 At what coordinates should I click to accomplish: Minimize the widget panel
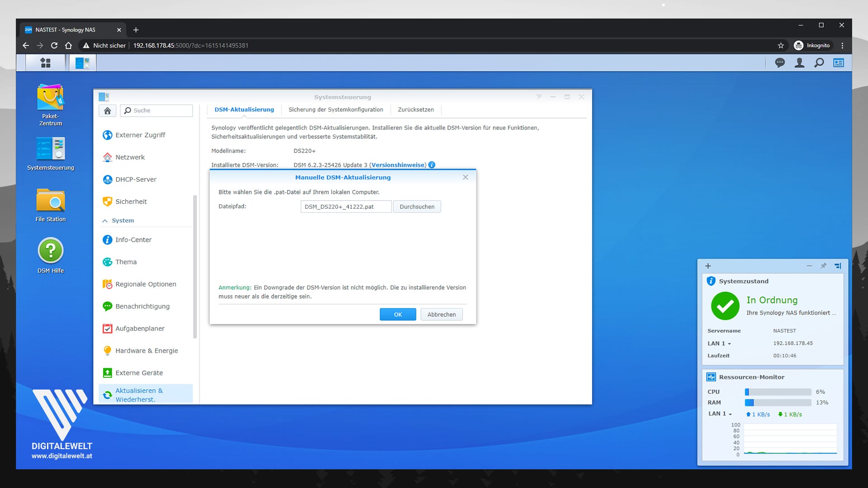809,266
